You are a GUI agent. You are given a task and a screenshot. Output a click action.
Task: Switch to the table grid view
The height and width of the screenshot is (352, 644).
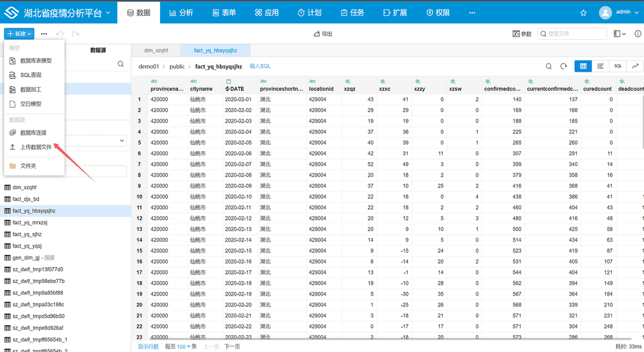coord(583,66)
